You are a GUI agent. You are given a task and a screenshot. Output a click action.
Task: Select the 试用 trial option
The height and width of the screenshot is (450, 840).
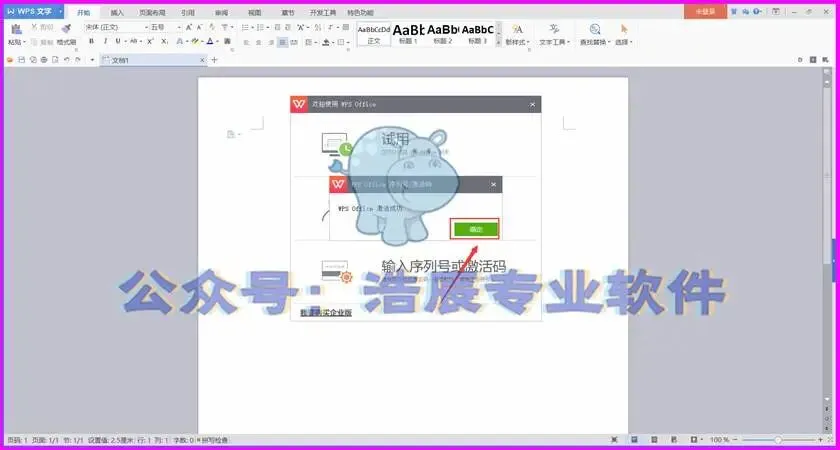coord(395,139)
